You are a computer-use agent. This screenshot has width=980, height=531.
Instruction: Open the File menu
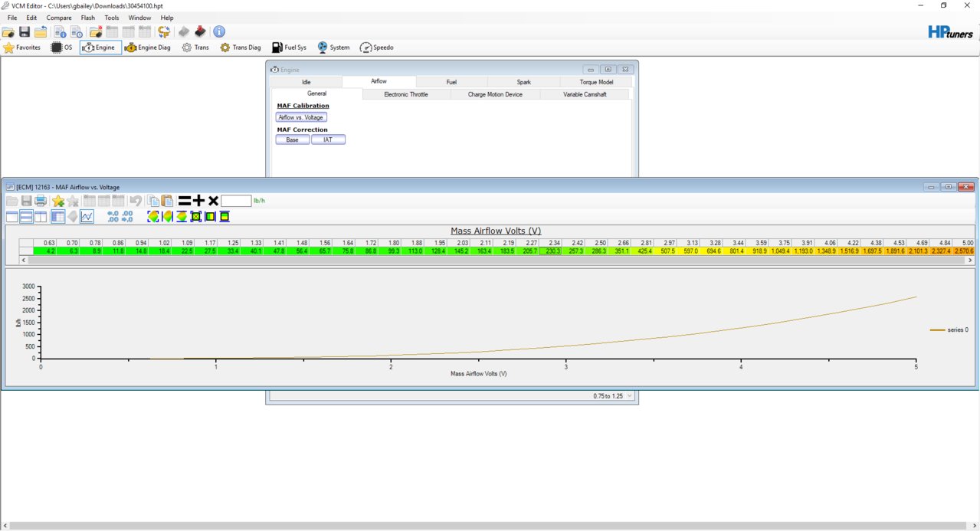click(x=12, y=18)
